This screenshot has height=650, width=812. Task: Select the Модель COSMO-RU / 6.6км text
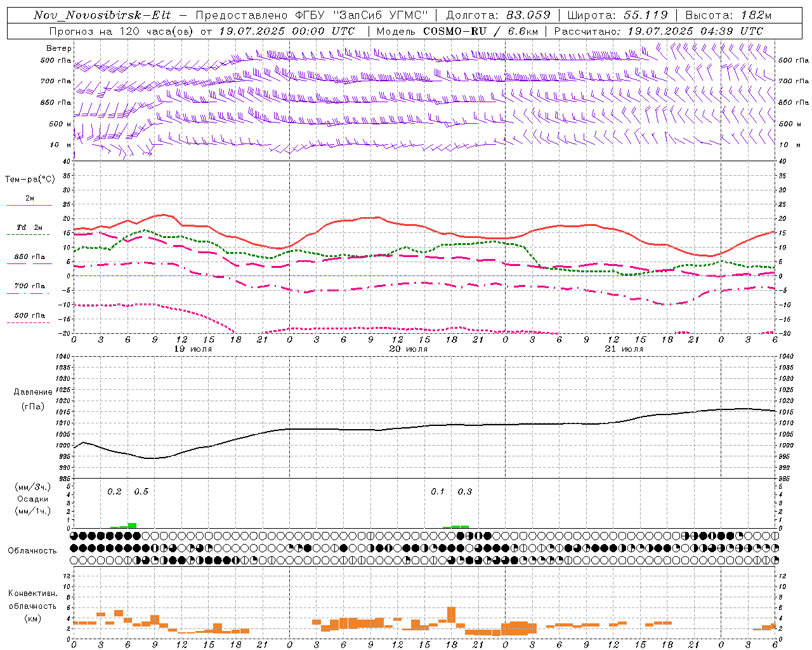click(x=457, y=31)
